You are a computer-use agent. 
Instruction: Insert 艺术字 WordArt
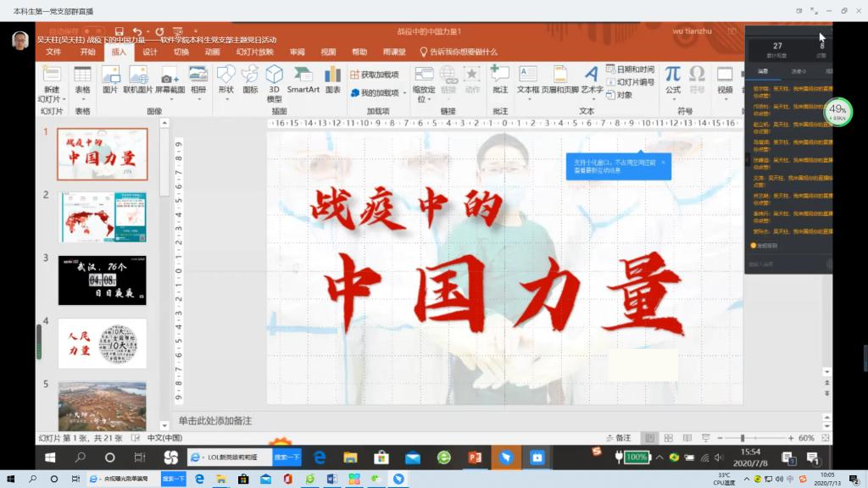pos(591,78)
